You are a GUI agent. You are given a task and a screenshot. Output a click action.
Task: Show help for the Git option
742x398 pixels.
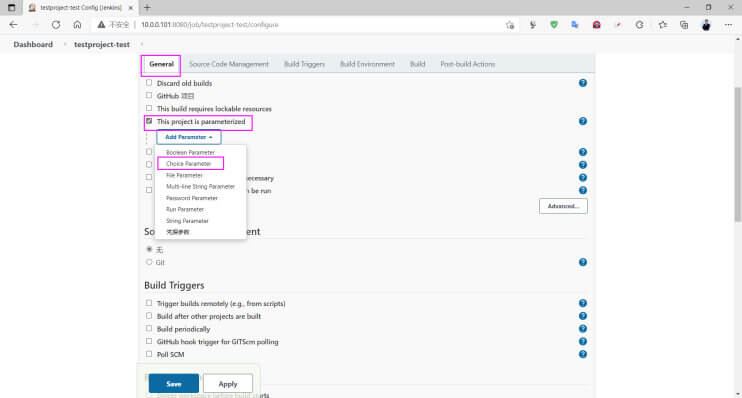(583, 262)
